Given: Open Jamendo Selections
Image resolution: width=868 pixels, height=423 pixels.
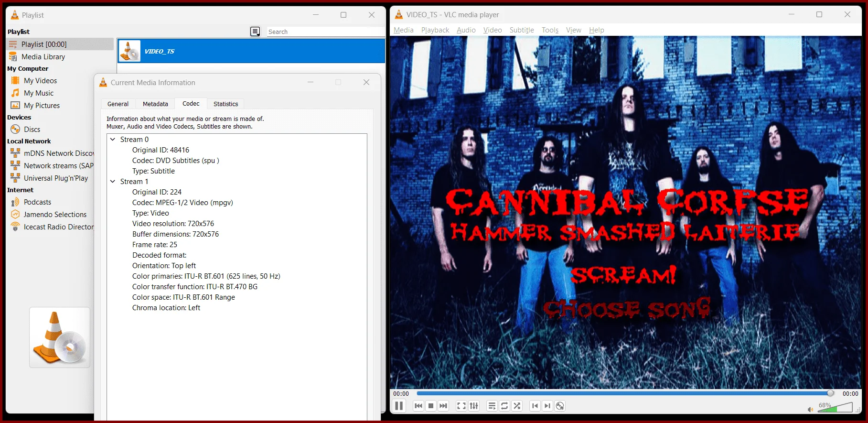Looking at the screenshot, I should tap(55, 215).
